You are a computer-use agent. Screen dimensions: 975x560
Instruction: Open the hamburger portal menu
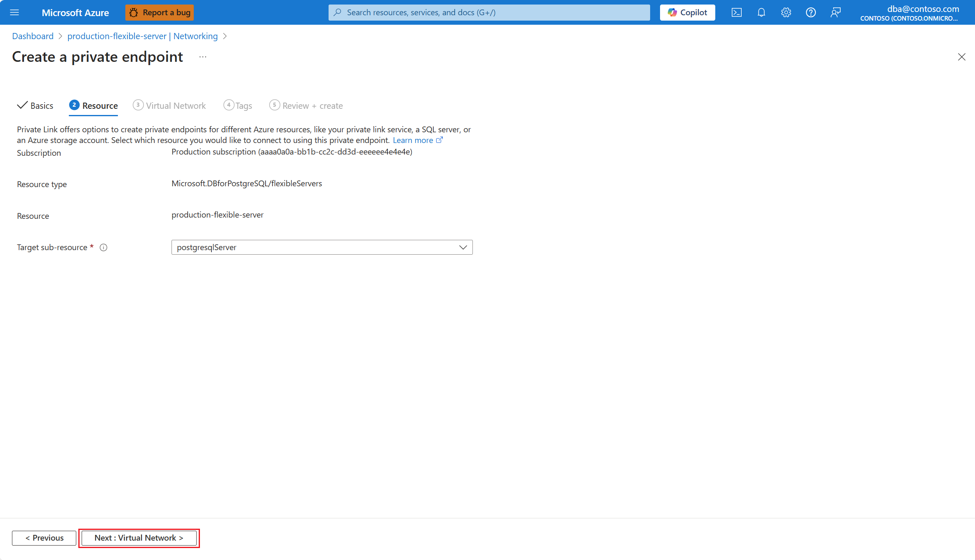tap(14, 12)
